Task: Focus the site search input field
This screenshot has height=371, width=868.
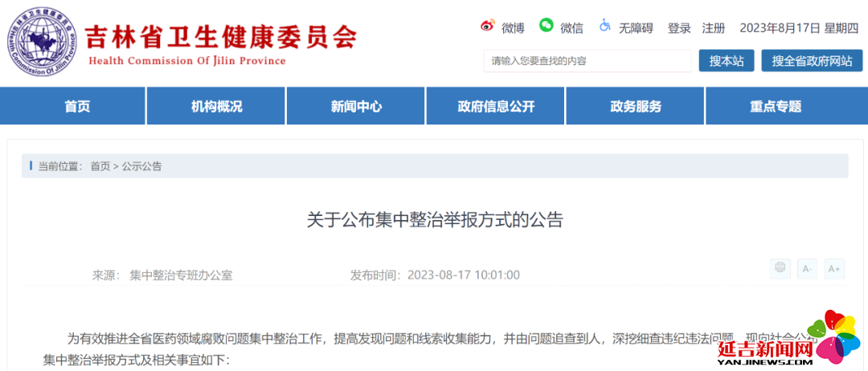Action: point(587,61)
